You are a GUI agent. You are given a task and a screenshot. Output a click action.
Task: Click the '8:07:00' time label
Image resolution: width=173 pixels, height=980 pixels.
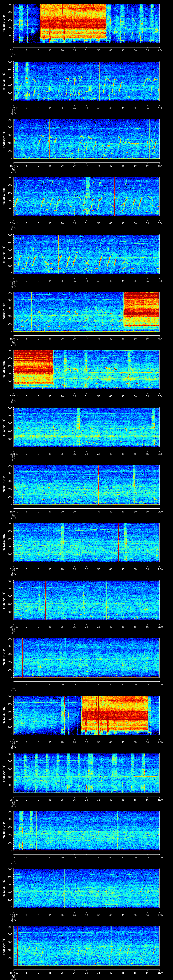point(14,396)
